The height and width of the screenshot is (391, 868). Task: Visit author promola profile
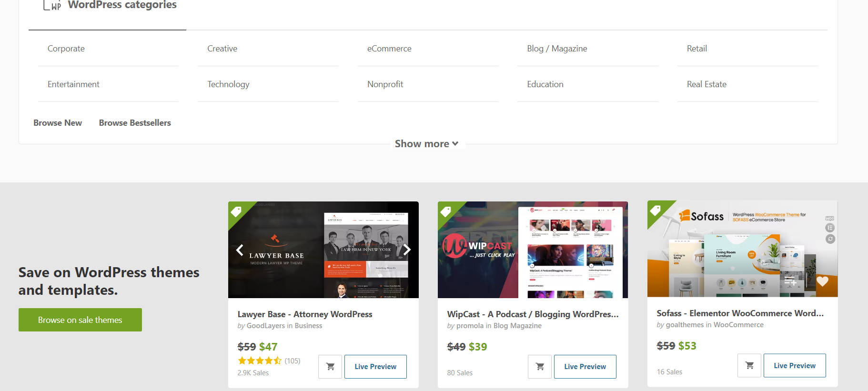point(470,326)
